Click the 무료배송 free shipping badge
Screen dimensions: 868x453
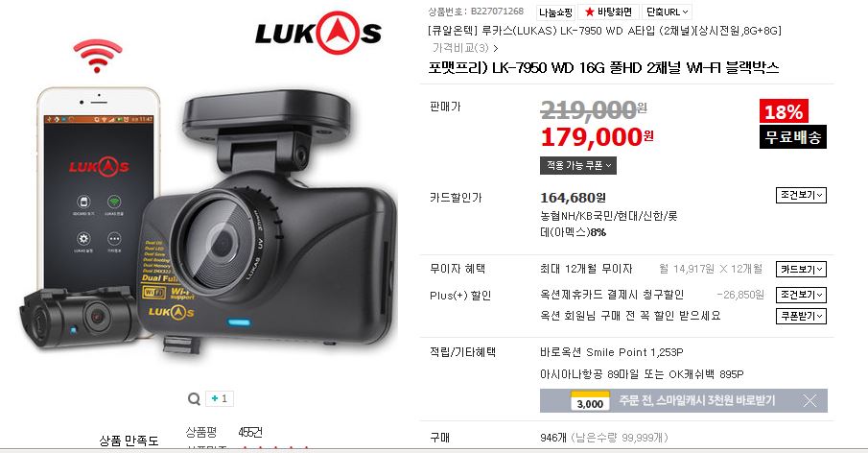tap(793, 137)
